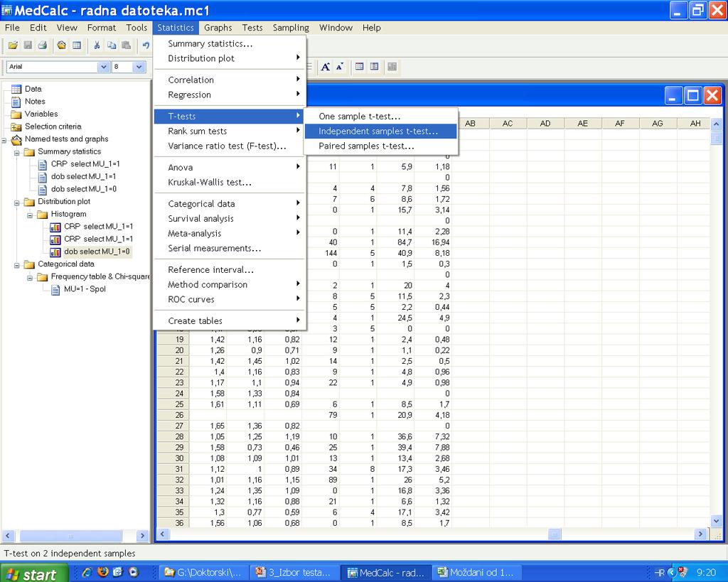Switch to G:\Doktorski taskbar window
728x582 pixels.
click(203, 573)
